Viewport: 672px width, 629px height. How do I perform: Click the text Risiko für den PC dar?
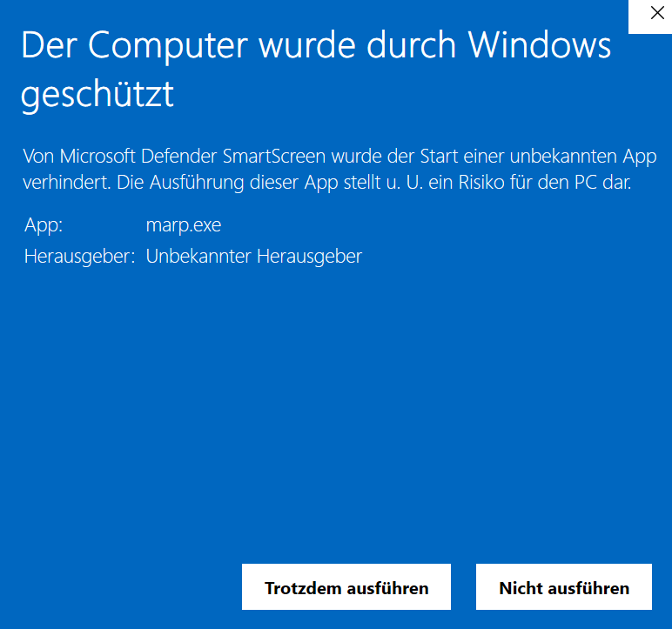point(545,183)
